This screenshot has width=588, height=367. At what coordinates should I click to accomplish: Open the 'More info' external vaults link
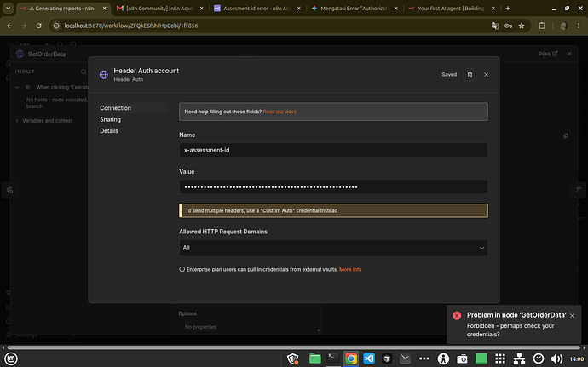tap(350, 270)
